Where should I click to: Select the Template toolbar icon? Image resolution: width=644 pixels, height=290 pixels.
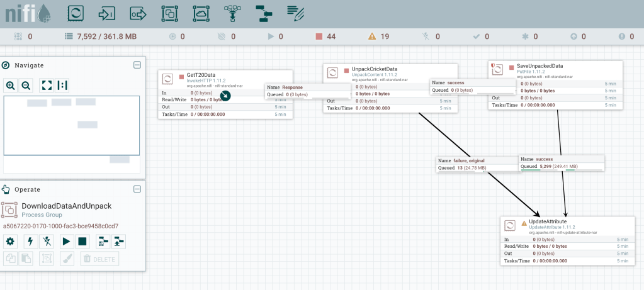263,12
